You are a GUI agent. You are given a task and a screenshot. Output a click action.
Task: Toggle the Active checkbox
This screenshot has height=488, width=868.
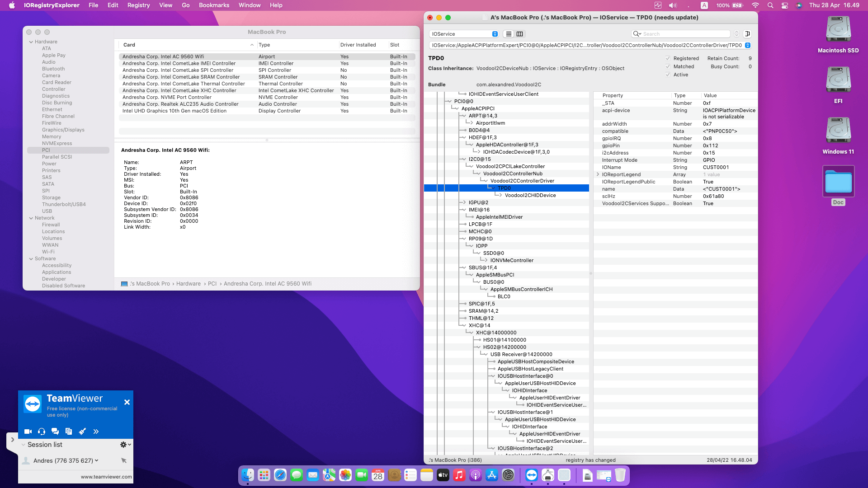tap(668, 75)
